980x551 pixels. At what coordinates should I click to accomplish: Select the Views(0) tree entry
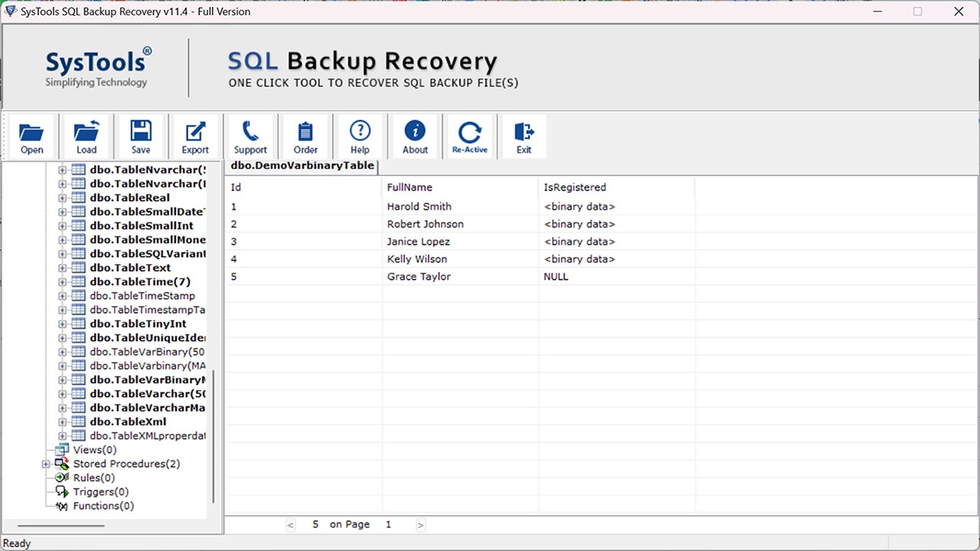(x=95, y=450)
